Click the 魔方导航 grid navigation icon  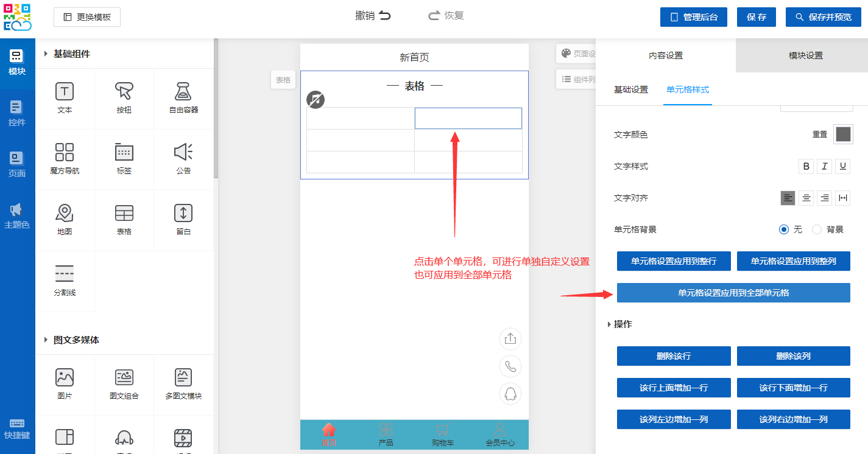click(65, 152)
